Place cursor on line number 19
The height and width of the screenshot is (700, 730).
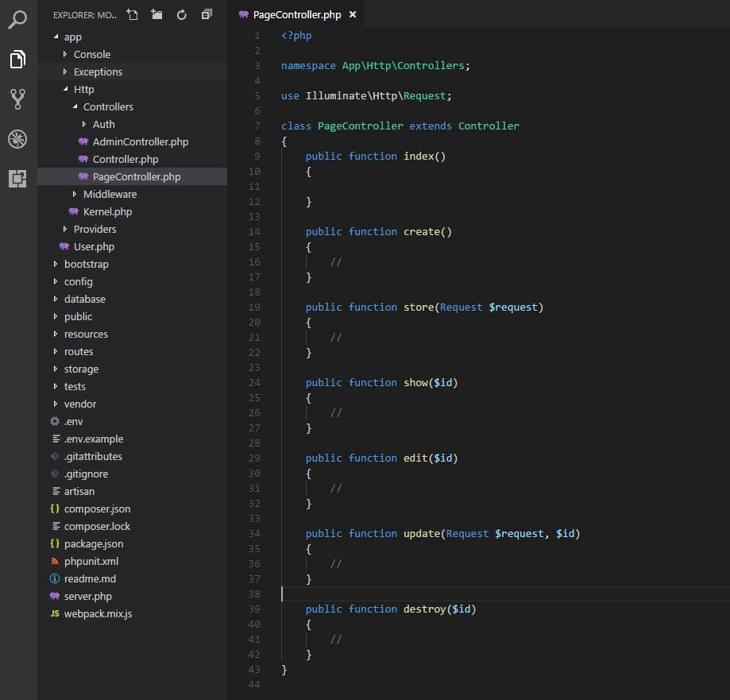click(254, 307)
